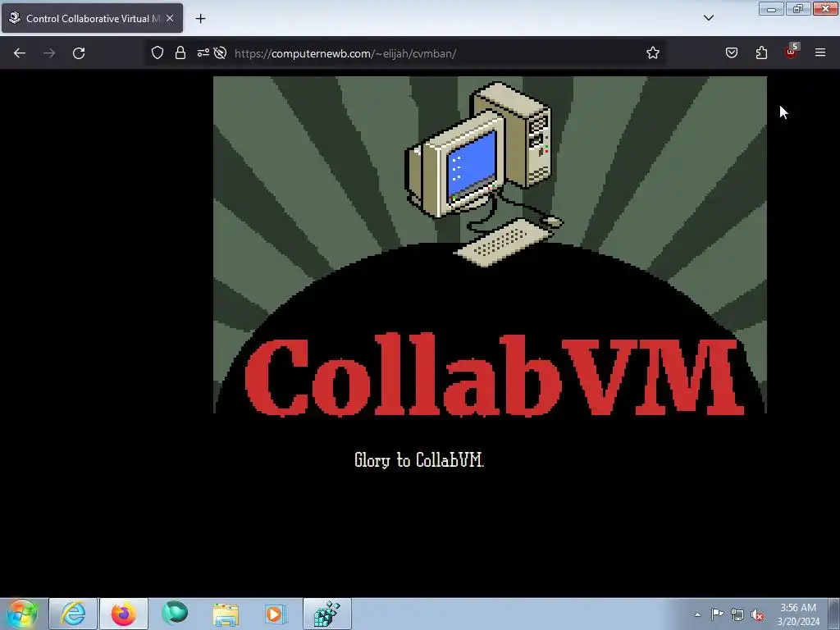Close the Control Collaborative Virtual Machine tab
Screen dimensions: 840x630
coord(170,18)
